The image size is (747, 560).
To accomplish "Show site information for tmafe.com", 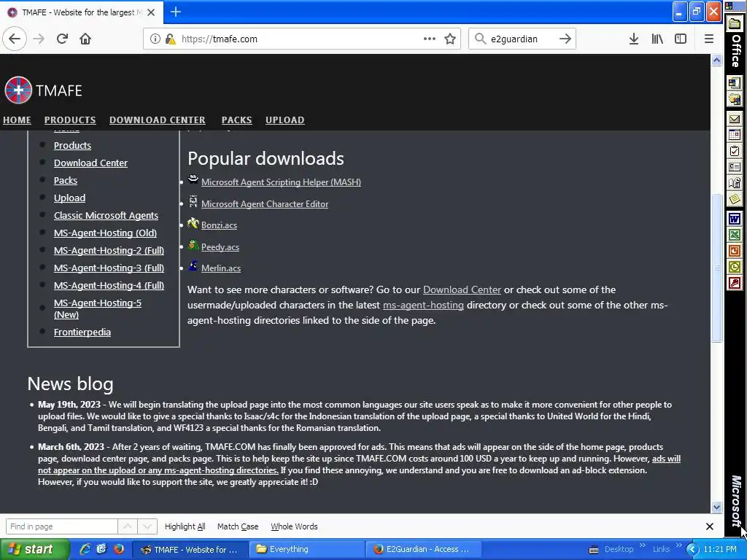I will pos(155,39).
